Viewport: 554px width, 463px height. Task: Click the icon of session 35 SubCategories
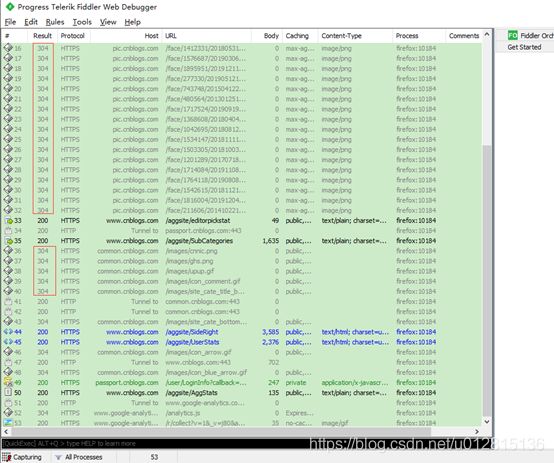[x=8, y=241]
